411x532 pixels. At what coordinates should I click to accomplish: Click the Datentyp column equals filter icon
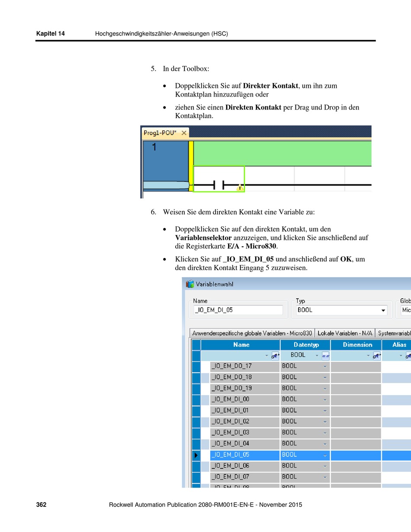click(325, 356)
